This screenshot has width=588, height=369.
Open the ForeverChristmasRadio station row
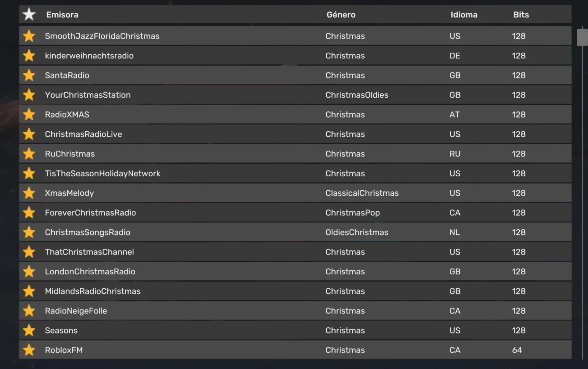[x=90, y=213]
